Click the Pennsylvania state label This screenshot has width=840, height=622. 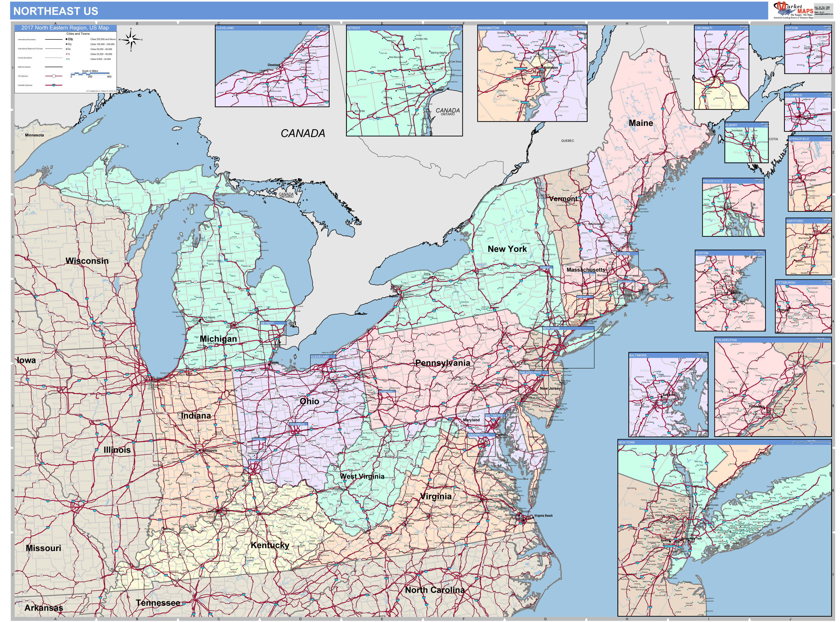coord(442,363)
